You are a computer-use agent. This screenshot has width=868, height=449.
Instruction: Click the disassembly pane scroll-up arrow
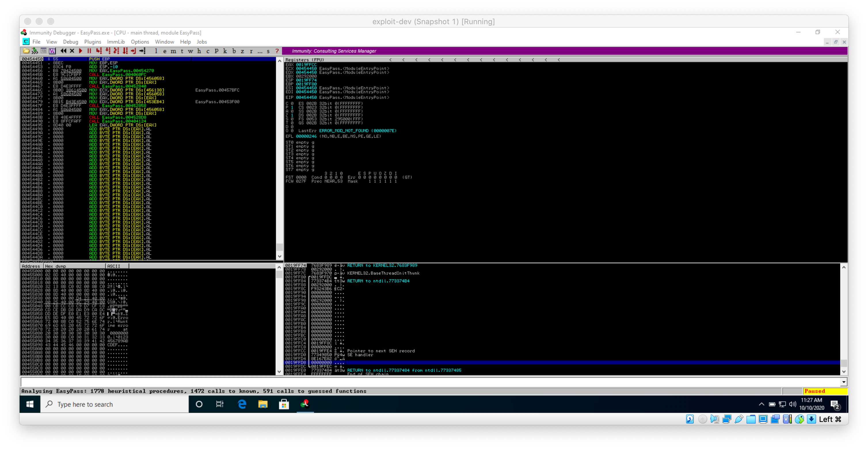279,61
